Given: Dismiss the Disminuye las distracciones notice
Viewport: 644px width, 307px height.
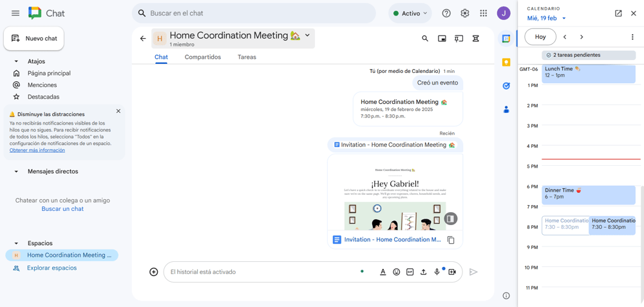Looking at the screenshot, I should click(118, 111).
